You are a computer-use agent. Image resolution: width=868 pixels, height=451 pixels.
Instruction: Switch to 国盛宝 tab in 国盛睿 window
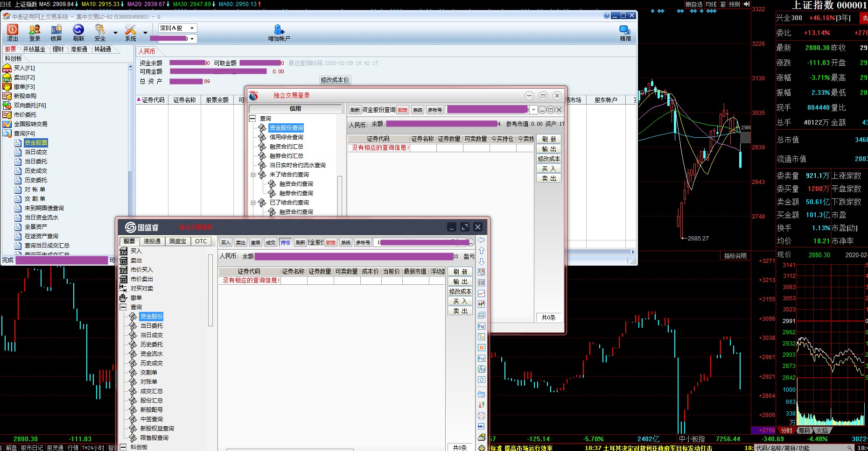click(178, 241)
